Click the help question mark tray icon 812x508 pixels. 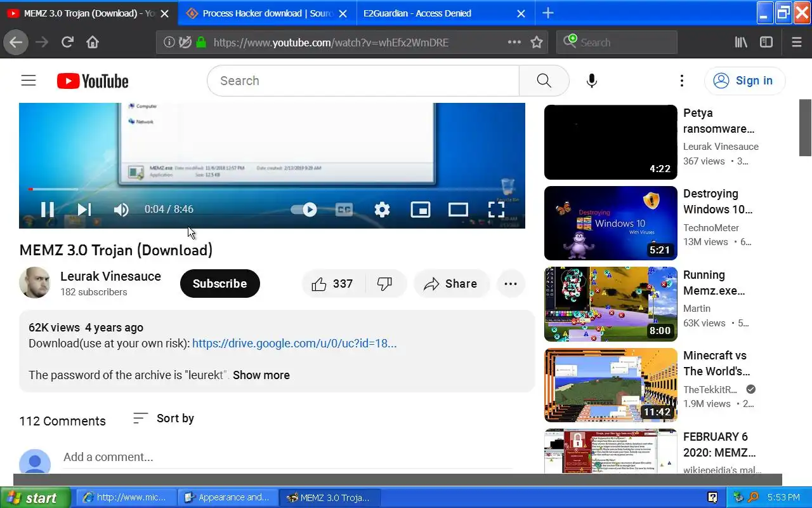coord(712,498)
